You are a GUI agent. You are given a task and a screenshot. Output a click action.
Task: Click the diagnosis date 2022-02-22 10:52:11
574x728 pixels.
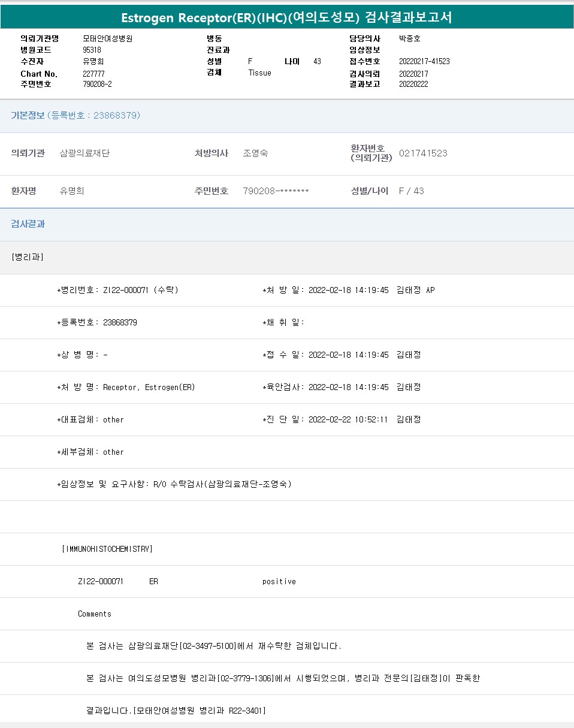pos(348,419)
